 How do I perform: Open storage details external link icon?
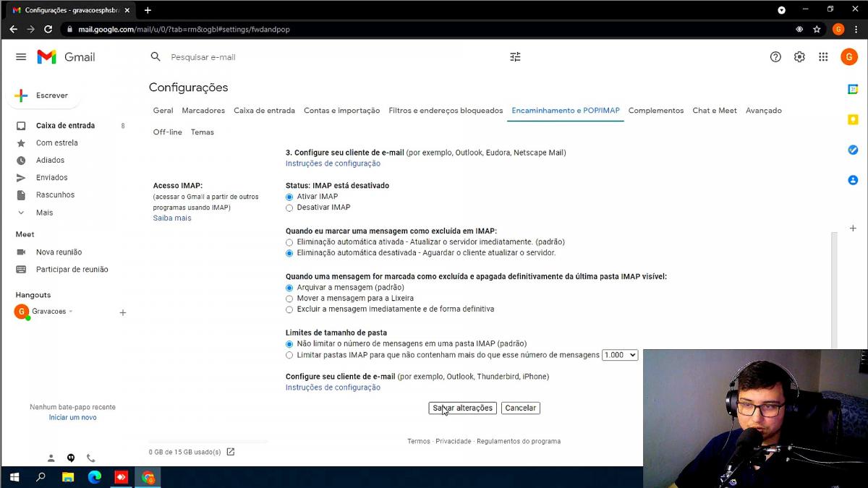[x=231, y=452]
